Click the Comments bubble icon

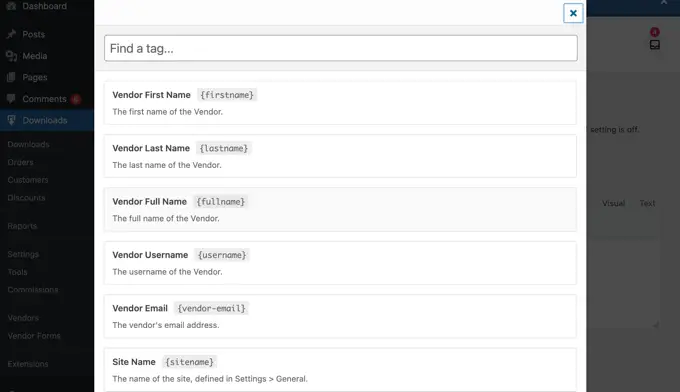click(x=11, y=99)
